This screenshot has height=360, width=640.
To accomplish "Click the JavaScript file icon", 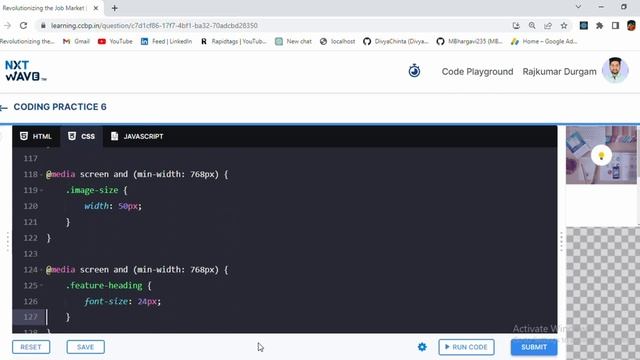I will pos(114,136).
